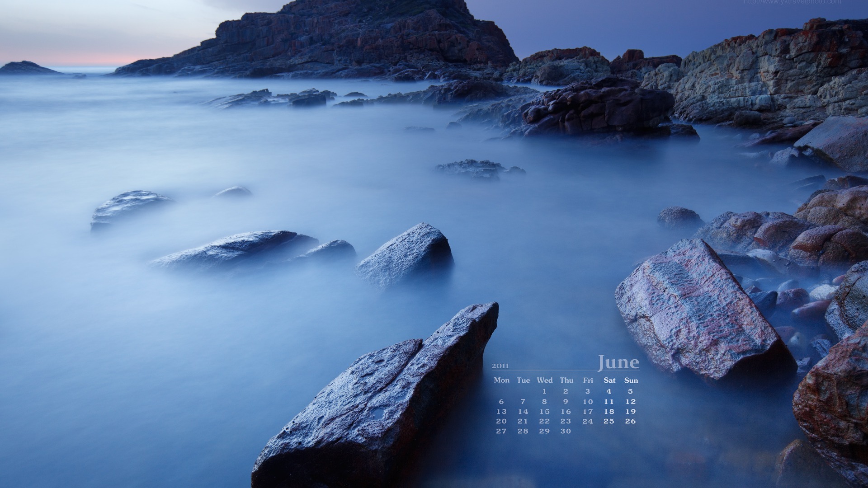Pick bold date 18 under Sat
Viewport: 868px width, 488px height.
[609, 412]
